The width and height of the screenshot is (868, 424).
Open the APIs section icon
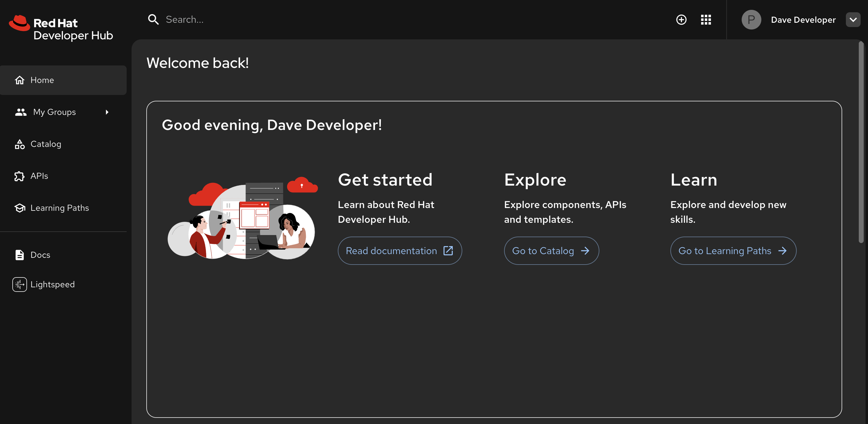pyautogui.click(x=19, y=175)
